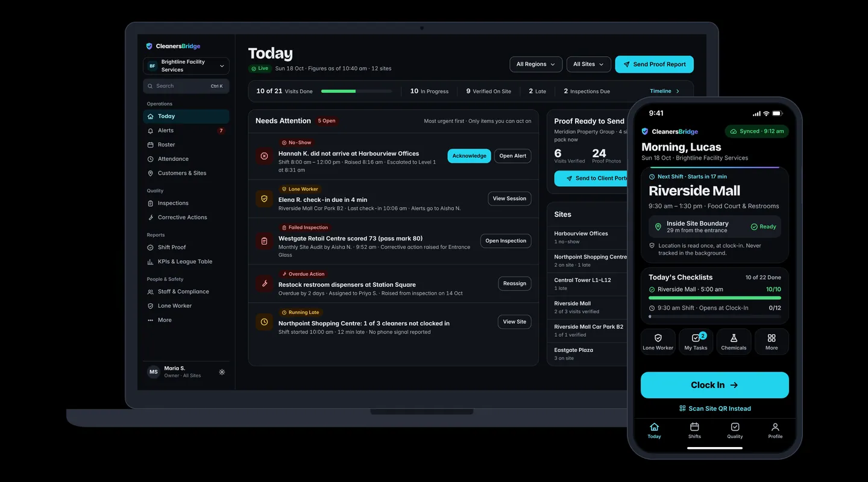Open the Profile tab on the phone
Viewport: 868px width, 482px height.
pos(775,431)
